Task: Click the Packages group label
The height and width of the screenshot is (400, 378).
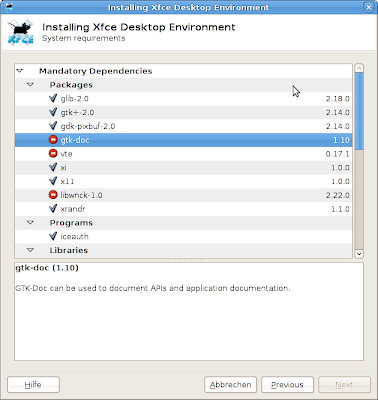Action: 71,85
